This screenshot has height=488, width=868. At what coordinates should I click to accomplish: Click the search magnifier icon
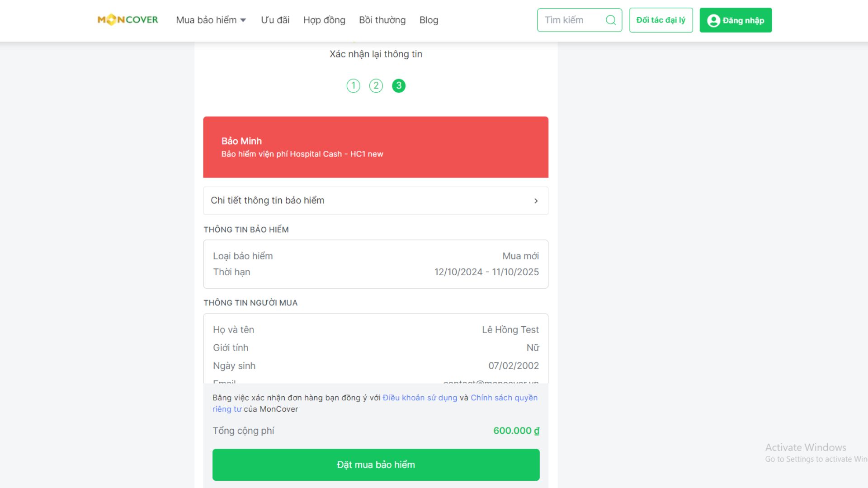click(611, 20)
